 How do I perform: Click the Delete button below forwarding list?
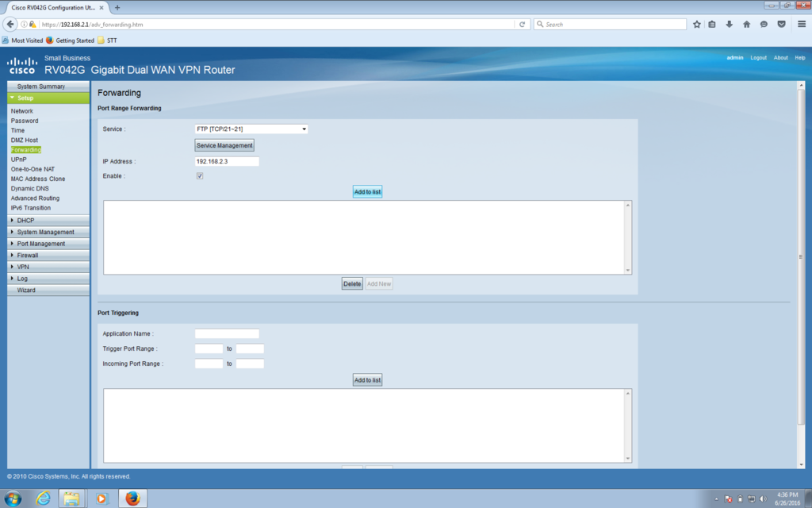tap(352, 284)
